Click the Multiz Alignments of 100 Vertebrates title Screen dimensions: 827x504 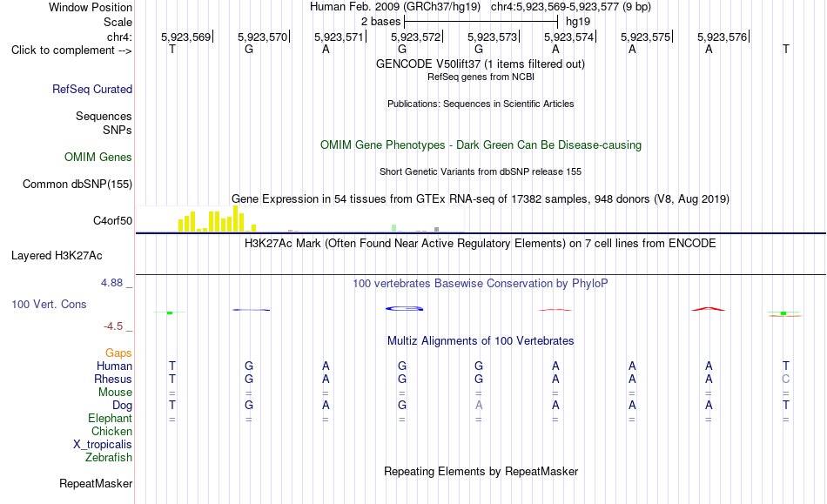pyautogui.click(x=481, y=341)
